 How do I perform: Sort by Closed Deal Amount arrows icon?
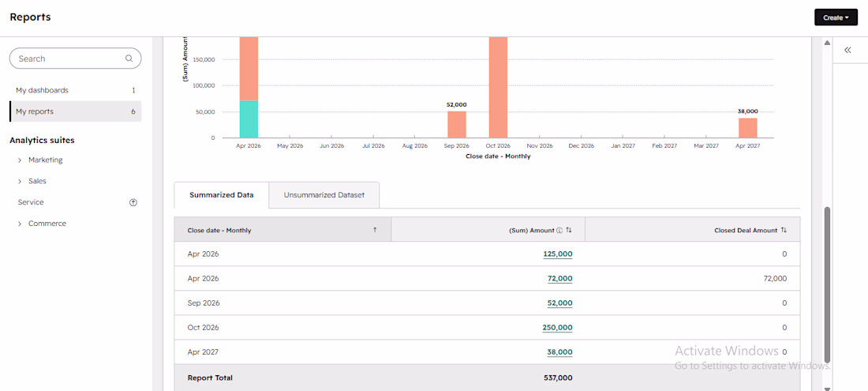(x=784, y=231)
